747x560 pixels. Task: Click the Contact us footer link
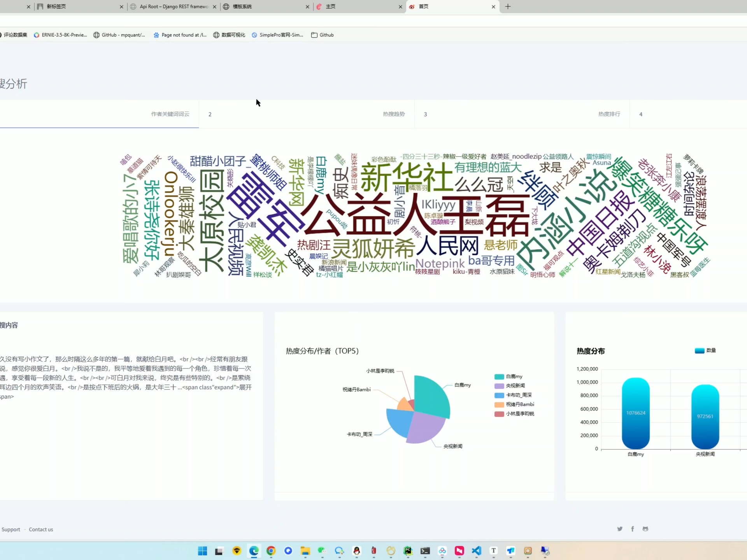coord(41,529)
